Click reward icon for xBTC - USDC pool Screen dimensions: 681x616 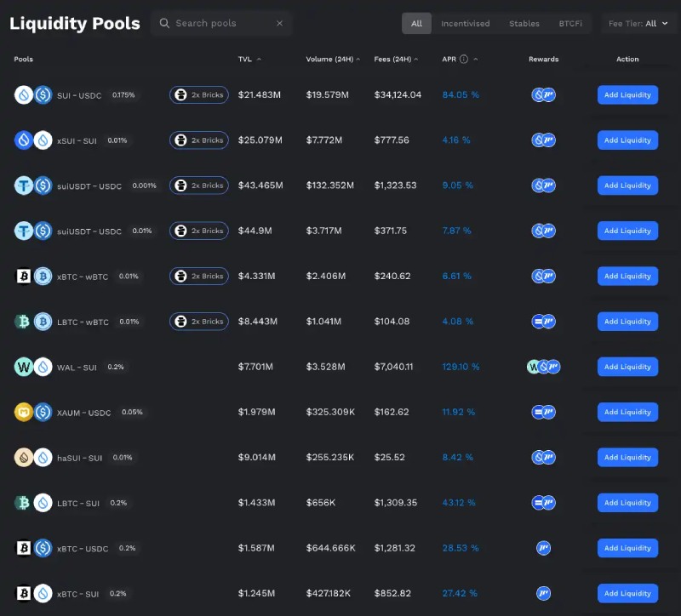click(543, 548)
